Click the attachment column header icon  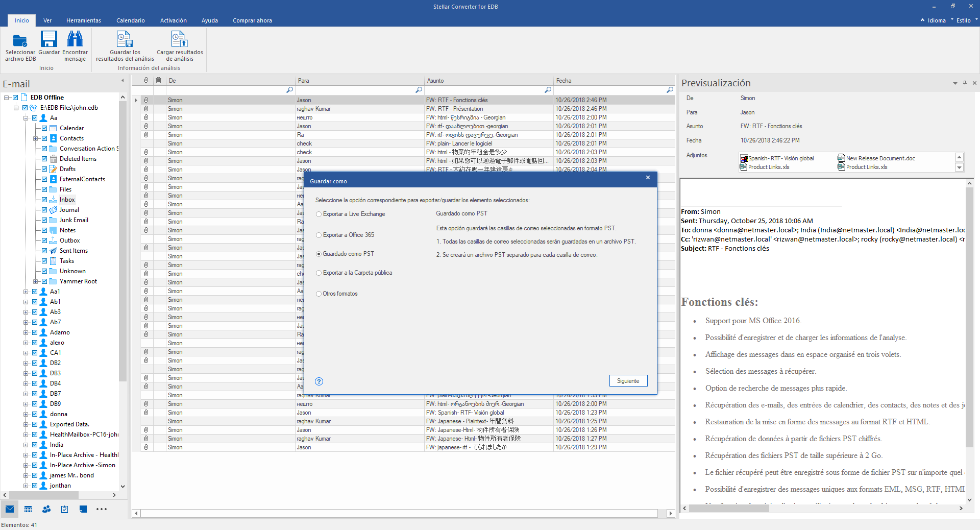(146, 80)
